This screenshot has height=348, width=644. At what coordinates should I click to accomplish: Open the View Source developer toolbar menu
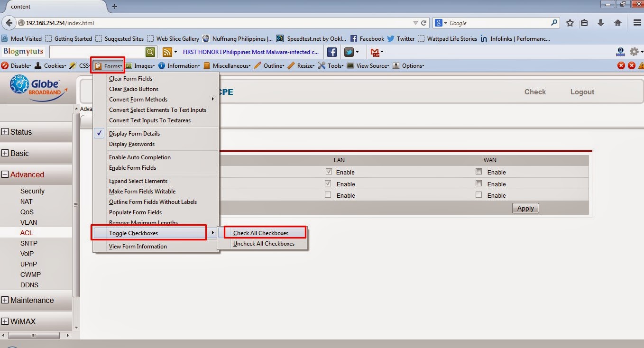point(368,66)
